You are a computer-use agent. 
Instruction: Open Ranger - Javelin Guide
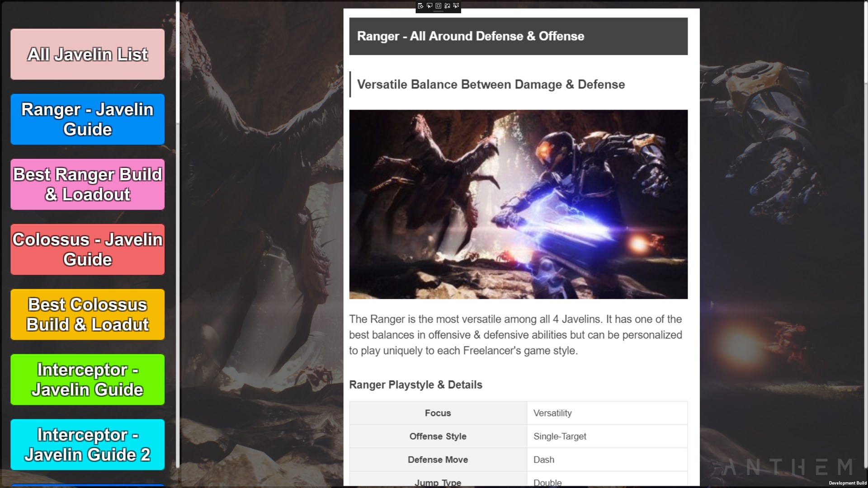[88, 119]
